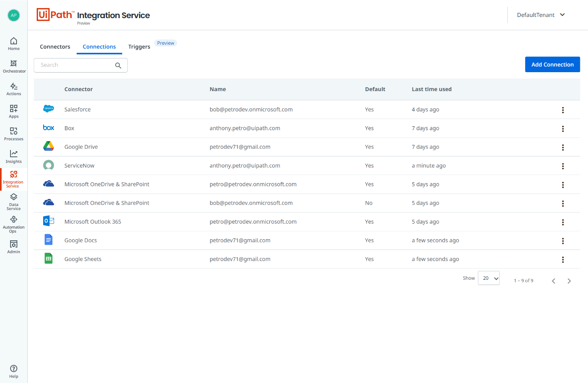Open more options for Salesforce row
Viewport: 588px width, 383px height.
[x=563, y=110]
